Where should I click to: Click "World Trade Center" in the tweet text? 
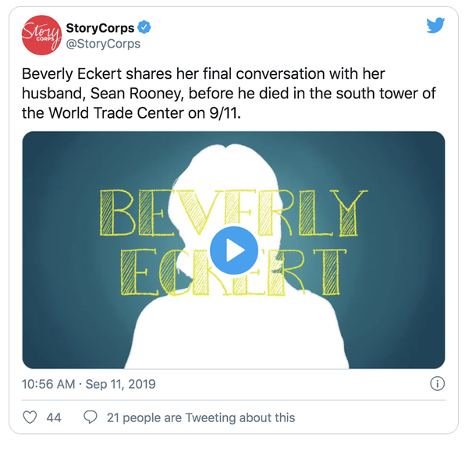pyautogui.click(x=116, y=113)
